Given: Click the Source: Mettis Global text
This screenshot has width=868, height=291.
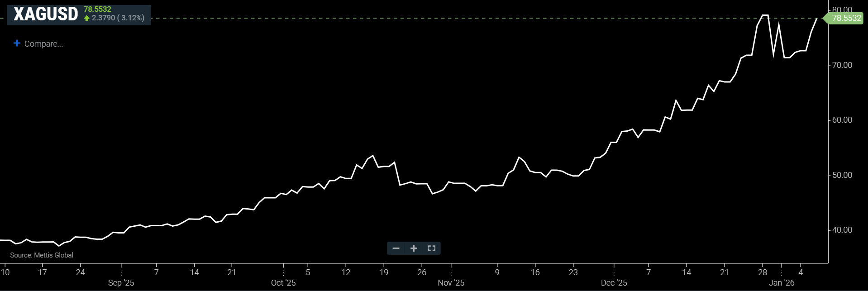Looking at the screenshot, I should coord(42,255).
